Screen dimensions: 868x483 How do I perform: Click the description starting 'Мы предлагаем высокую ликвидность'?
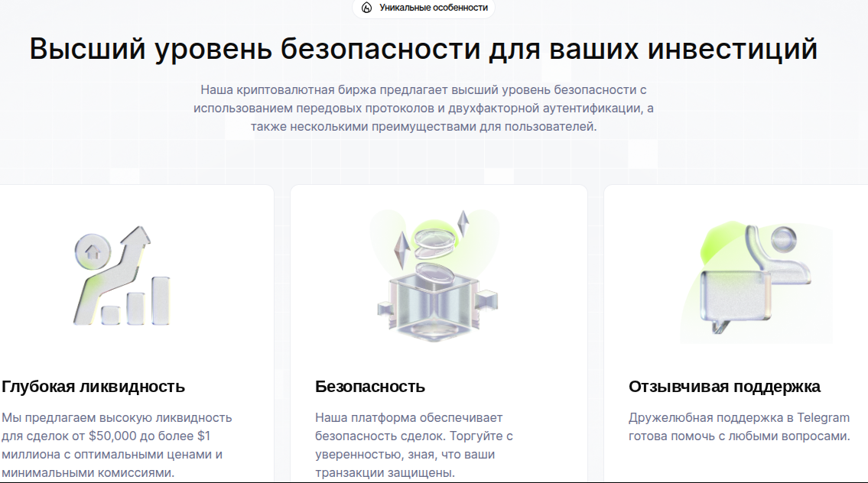(117, 446)
